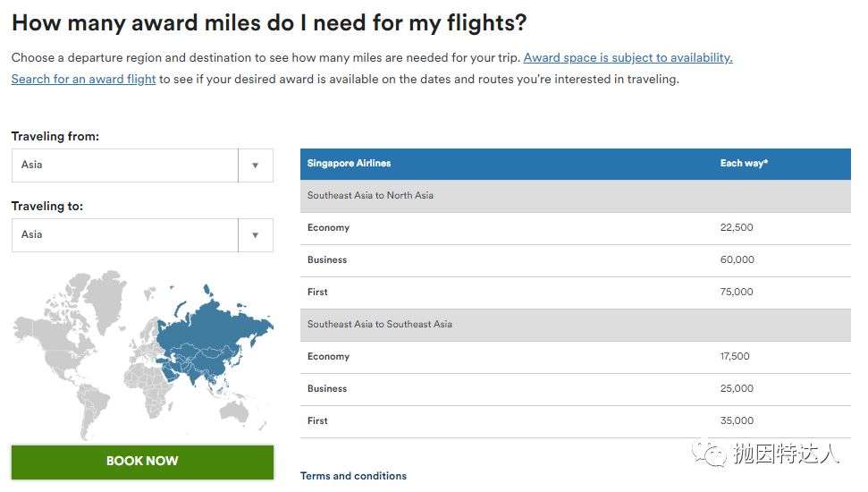868x492 pixels.
Task: Select the Southeast Asia to North Asia row
Action: (575, 196)
